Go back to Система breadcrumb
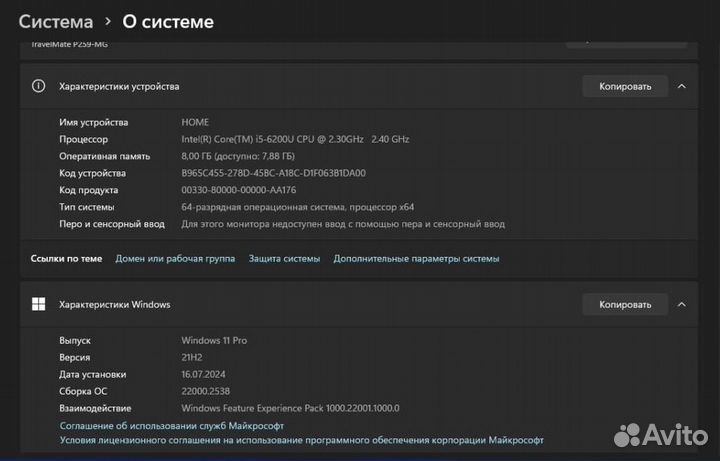 [x=56, y=22]
